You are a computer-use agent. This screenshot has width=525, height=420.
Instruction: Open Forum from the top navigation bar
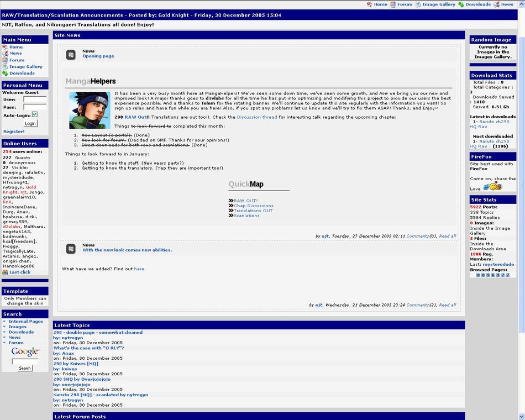point(405,4)
